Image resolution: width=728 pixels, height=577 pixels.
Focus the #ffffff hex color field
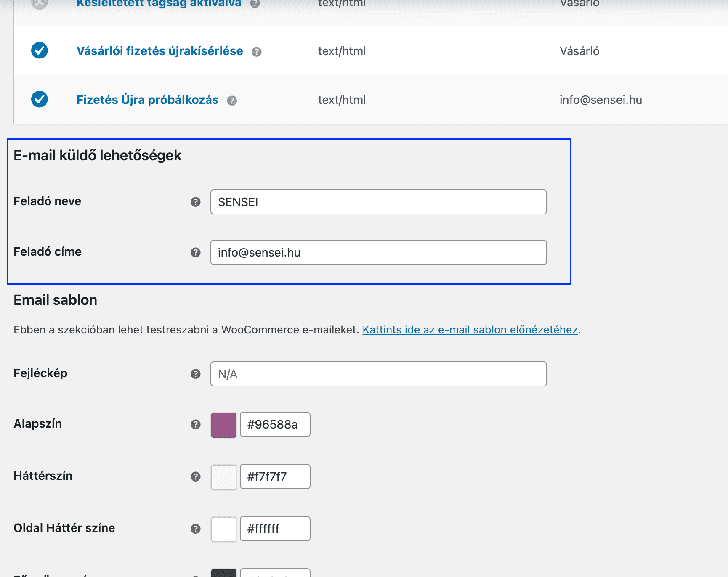point(275,529)
